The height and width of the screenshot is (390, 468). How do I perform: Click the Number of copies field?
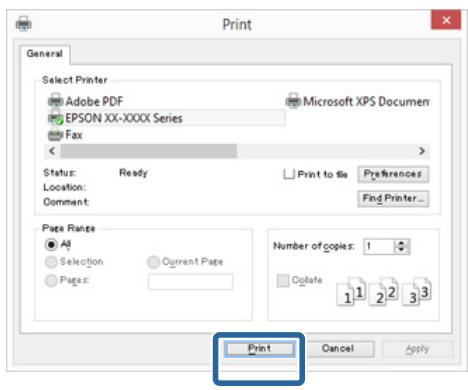coord(379,247)
